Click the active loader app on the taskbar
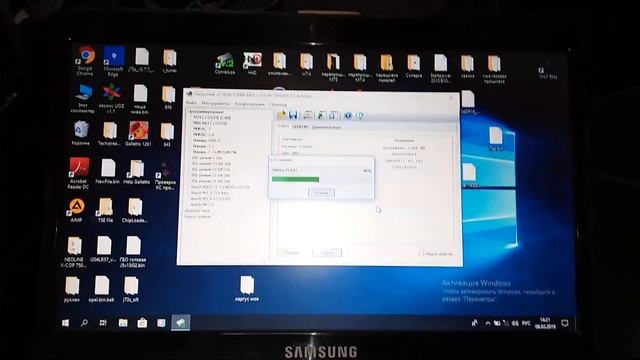Screen dimensions: 640x360 pyautogui.click(x=180, y=323)
